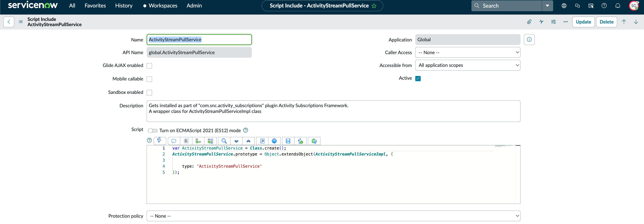
Task: Add Script Include to favorites via star
Action: (374, 6)
